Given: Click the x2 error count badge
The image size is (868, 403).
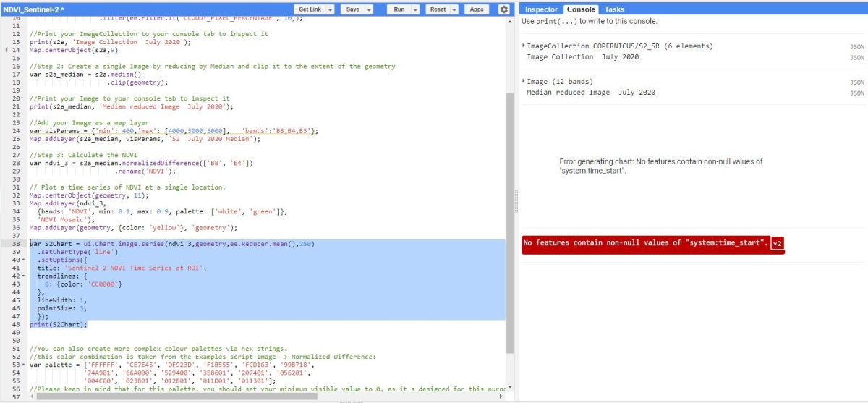Looking at the screenshot, I should 777,244.
